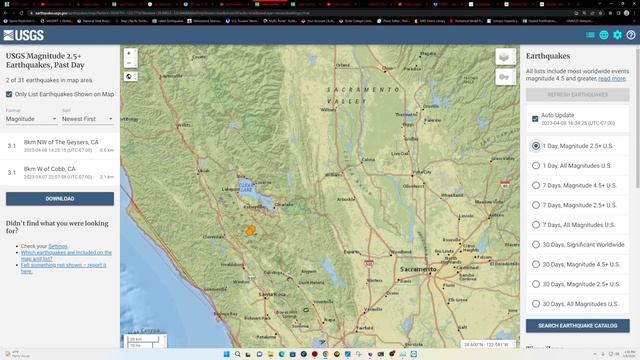Click SEARCH EARTHQUAKE CATALOG button

click(577, 326)
